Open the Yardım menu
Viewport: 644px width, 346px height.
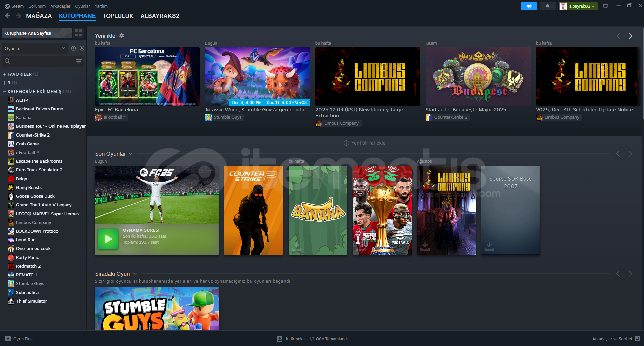[101, 6]
